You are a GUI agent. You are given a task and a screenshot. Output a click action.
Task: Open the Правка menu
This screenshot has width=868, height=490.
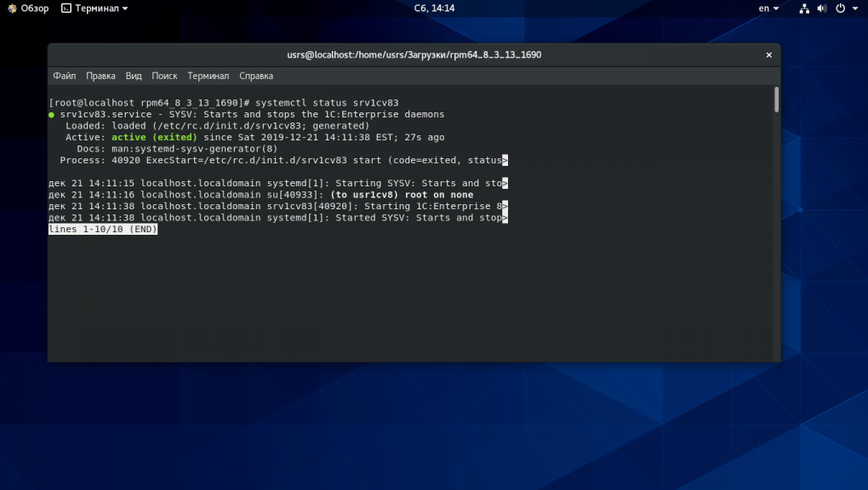click(x=100, y=76)
